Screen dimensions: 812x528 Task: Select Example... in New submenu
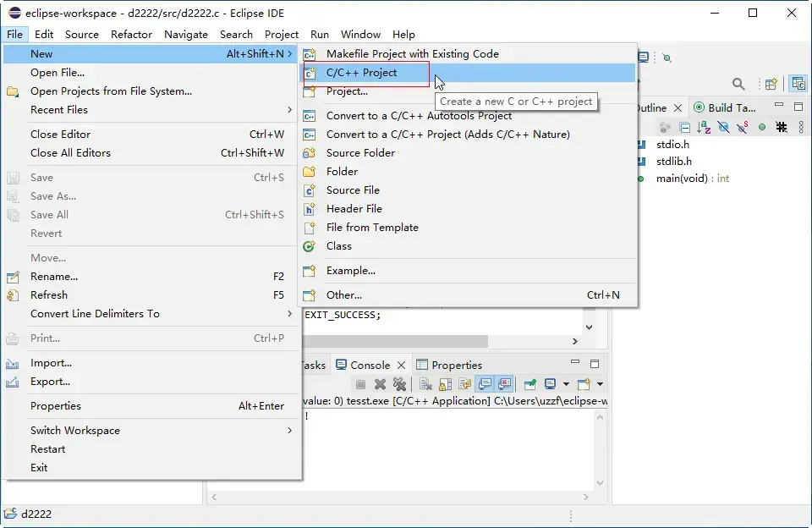[x=469, y=271]
